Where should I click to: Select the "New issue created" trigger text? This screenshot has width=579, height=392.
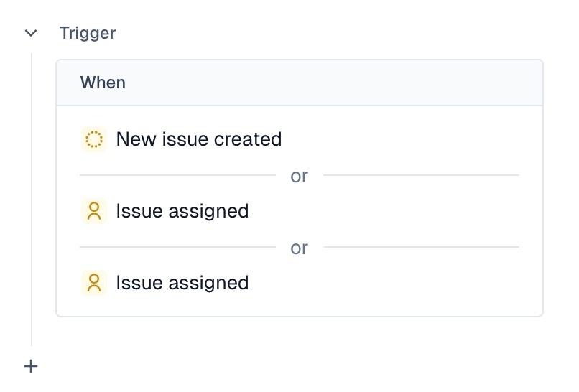199,139
